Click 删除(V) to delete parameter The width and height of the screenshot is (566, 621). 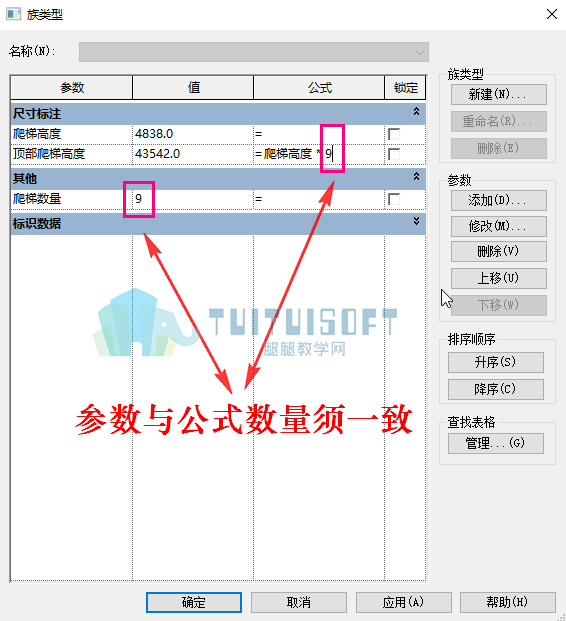[x=499, y=251]
